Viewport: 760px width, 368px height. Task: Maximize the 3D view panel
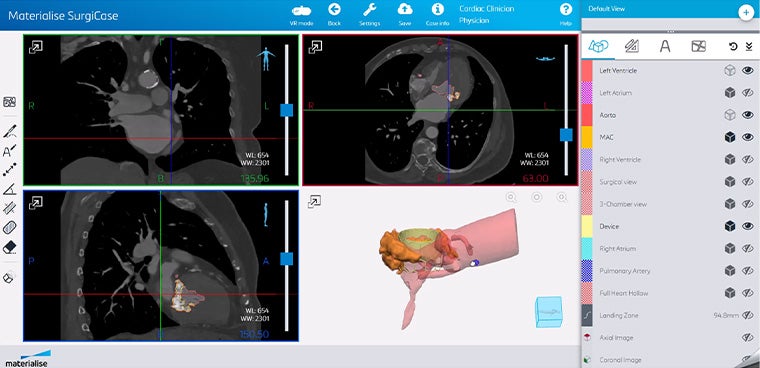click(x=314, y=202)
